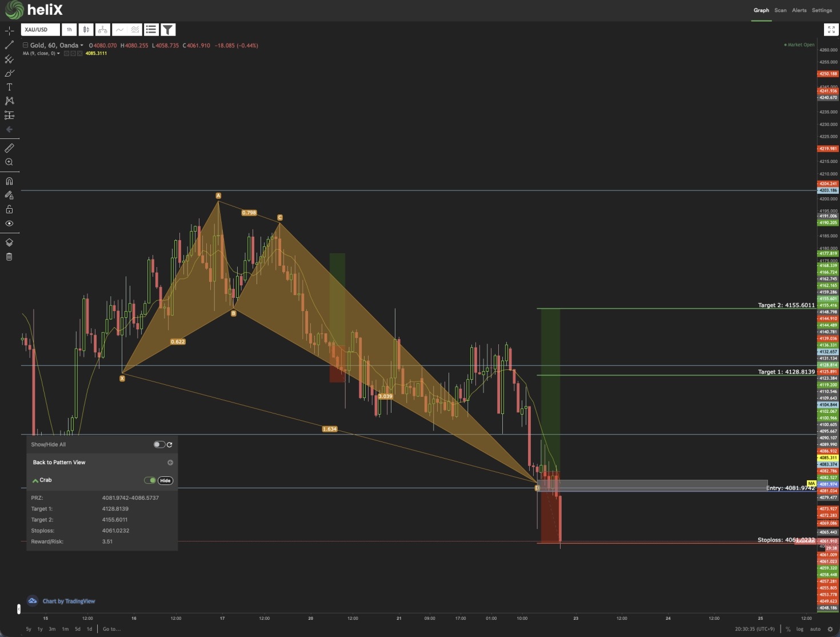Open the indicator templates icon
Screen dimensions: 840x637
click(135, 30)
